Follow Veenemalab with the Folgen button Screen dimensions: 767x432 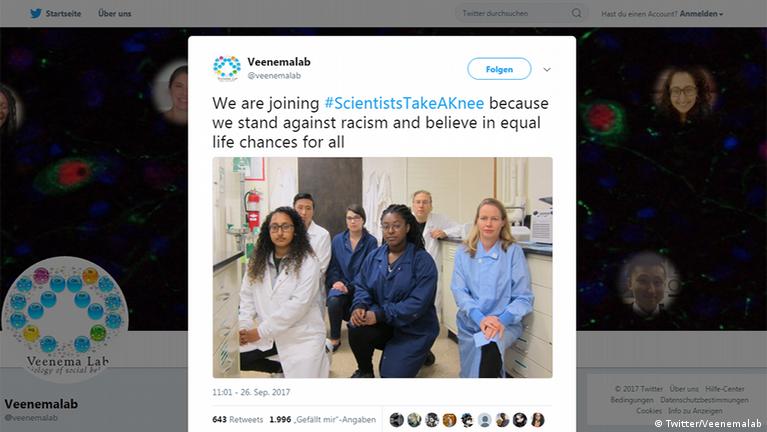coord(499,69)
